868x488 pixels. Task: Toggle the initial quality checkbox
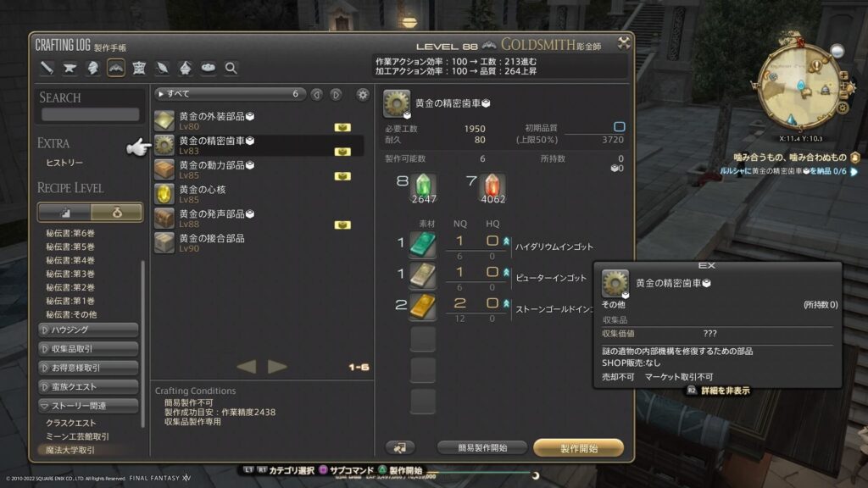pyautogui.click(x=620, y=127)
